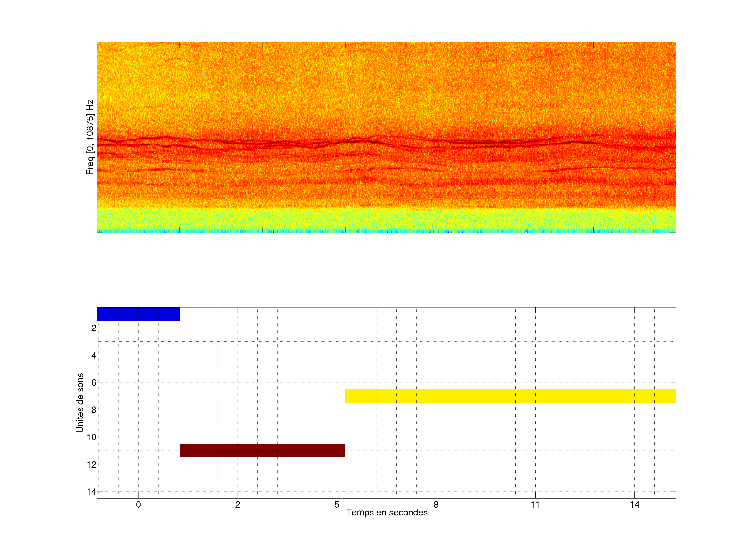Click x-axis tick label 0
Screen dimensions: 747x560
pos(138,505)
